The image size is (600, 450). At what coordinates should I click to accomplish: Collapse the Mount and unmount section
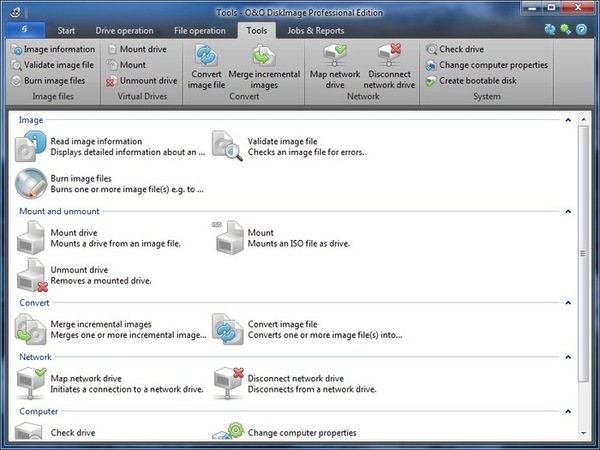pos(568,212)
